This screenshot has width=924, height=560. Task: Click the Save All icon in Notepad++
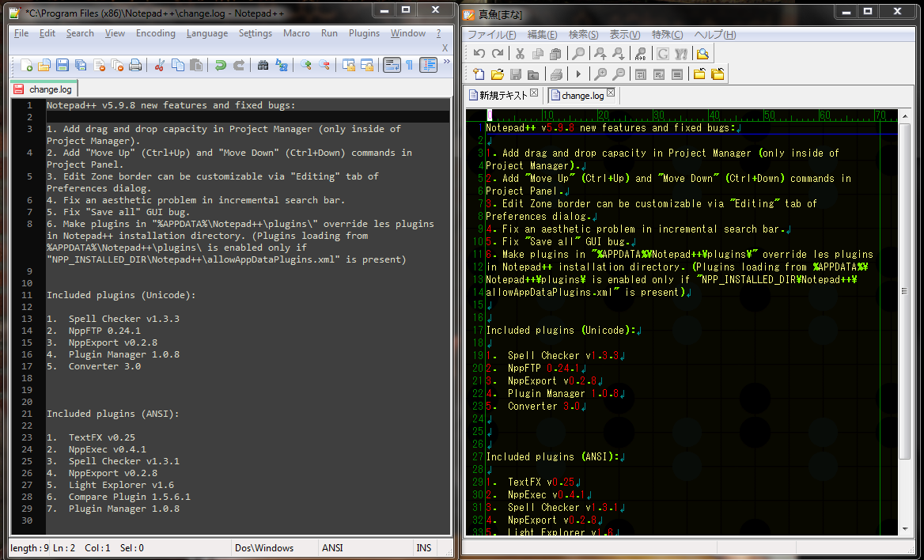tap(81, 65)
